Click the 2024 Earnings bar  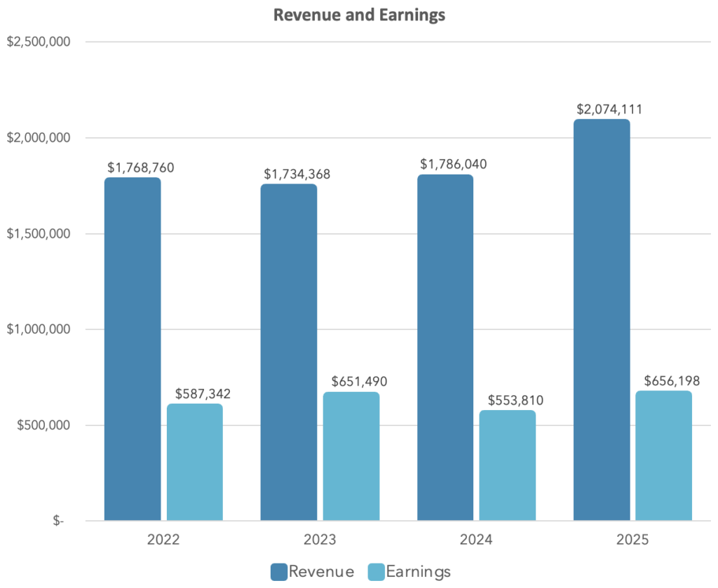508,465
